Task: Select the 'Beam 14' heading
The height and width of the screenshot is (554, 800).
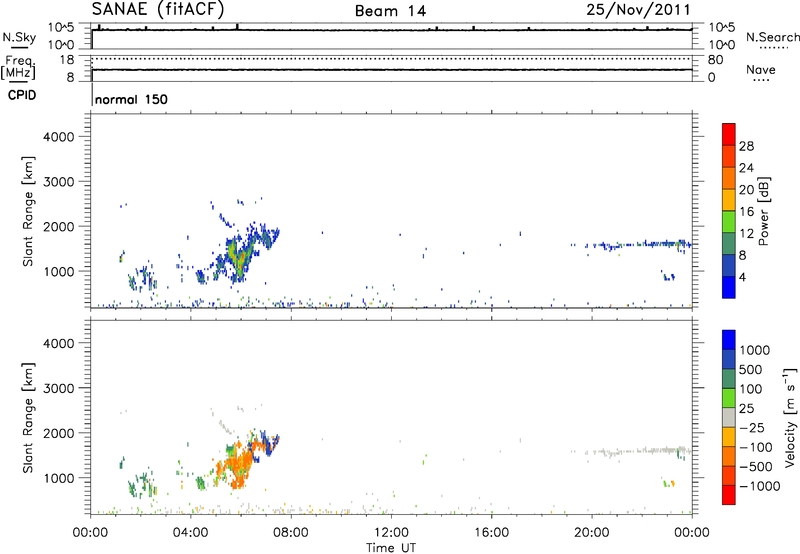Action: (390, 11)
